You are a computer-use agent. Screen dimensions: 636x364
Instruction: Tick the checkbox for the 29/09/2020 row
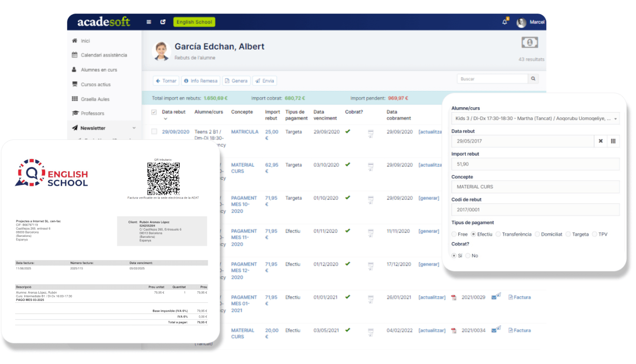tap(154, 132)
